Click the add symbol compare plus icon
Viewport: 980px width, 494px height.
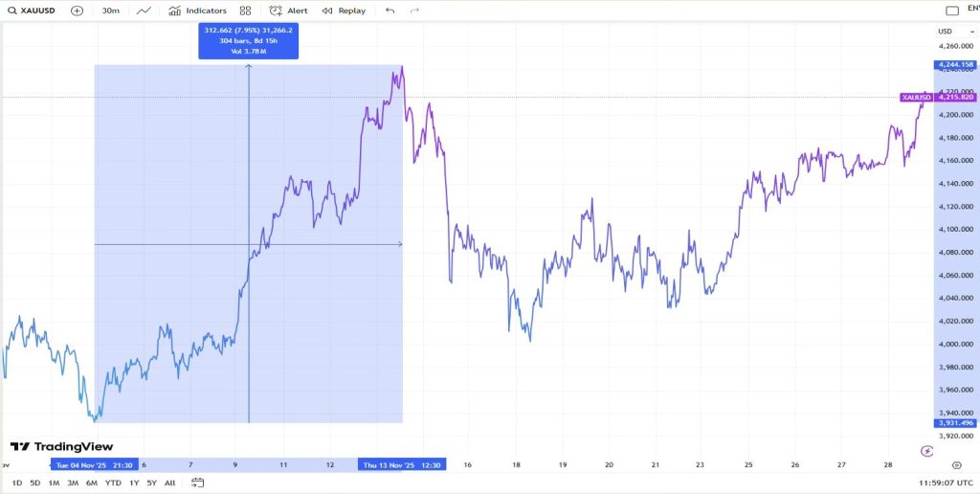click(x=78, y=11)
